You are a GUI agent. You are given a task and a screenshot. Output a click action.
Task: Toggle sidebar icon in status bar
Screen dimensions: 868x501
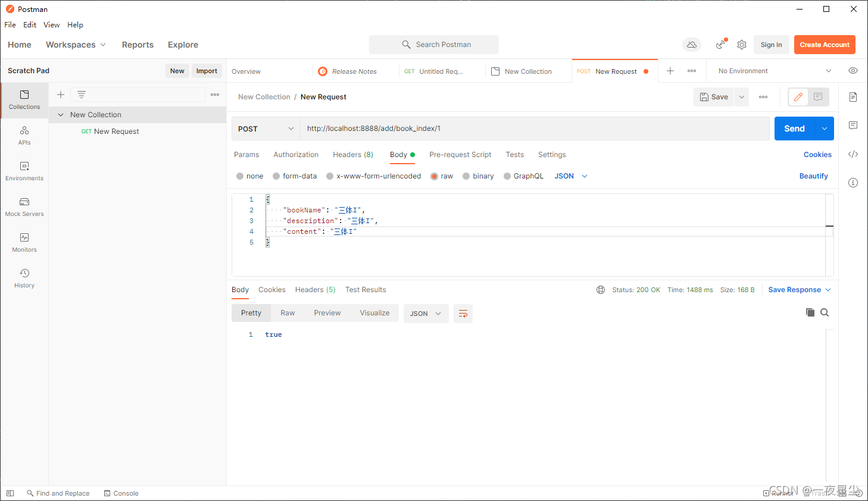pyautogui.click(x=10, y=493)
